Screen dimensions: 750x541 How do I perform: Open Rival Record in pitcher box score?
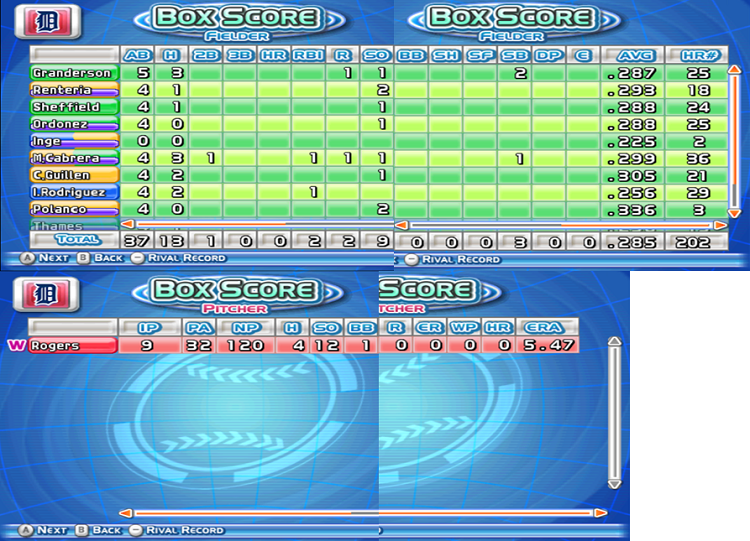176,530
